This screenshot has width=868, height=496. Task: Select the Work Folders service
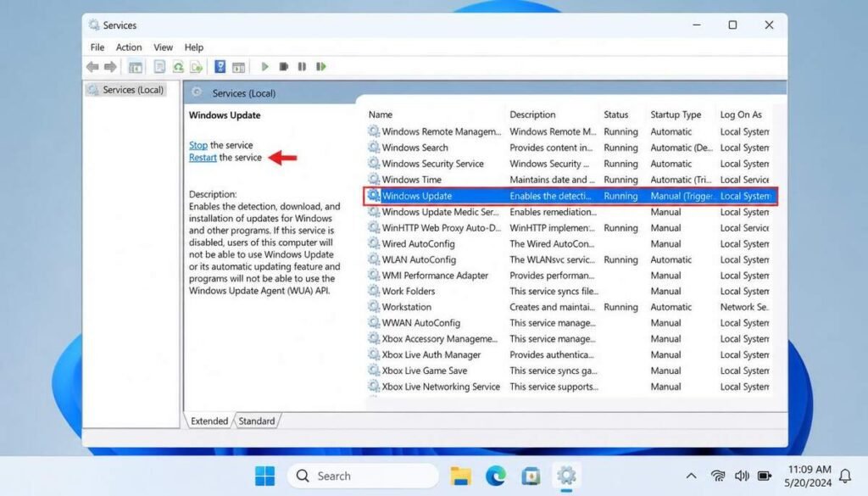[x=569, y=291]
